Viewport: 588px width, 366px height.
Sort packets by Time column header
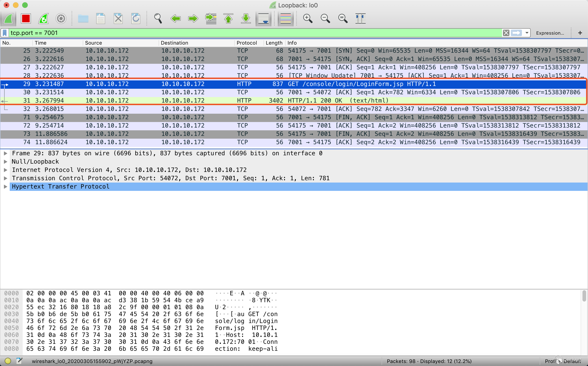click(41, 43)
